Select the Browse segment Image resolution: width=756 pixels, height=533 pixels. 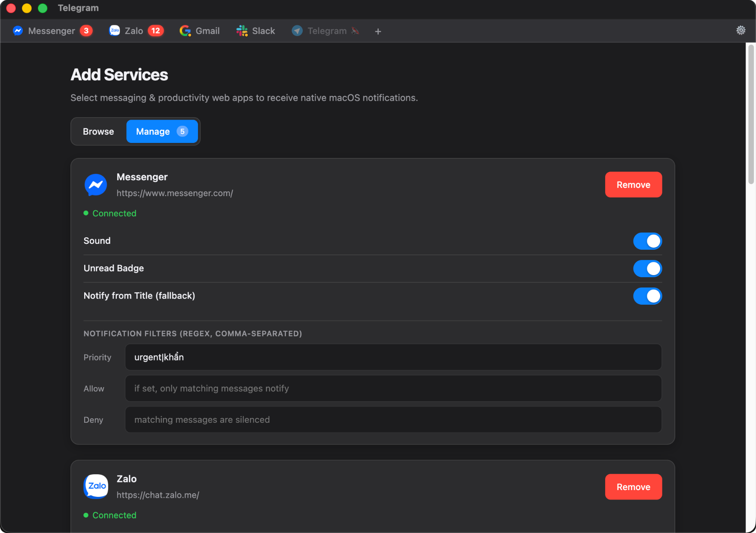pos(98,131)
